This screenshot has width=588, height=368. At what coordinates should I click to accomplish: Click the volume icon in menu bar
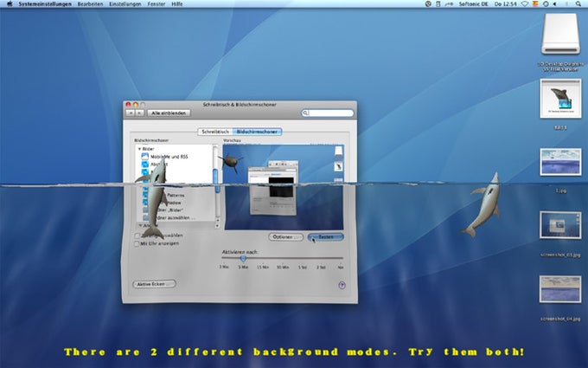(554, 4)
